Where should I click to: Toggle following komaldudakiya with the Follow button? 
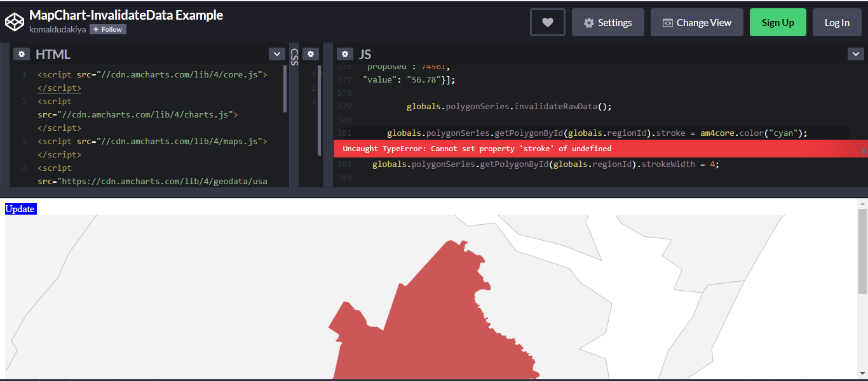coord(107,29)
